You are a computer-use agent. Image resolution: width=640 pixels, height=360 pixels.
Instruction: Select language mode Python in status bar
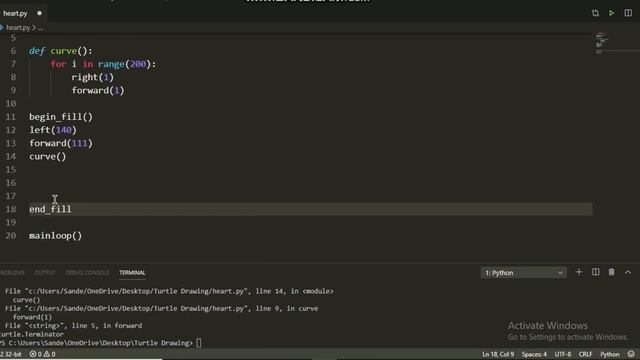(x=609, y=354)
